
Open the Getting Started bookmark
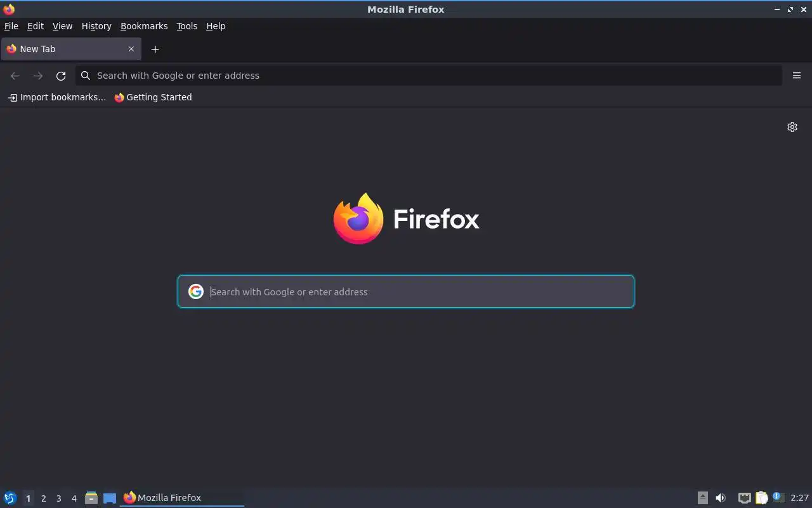coord(153,97)
